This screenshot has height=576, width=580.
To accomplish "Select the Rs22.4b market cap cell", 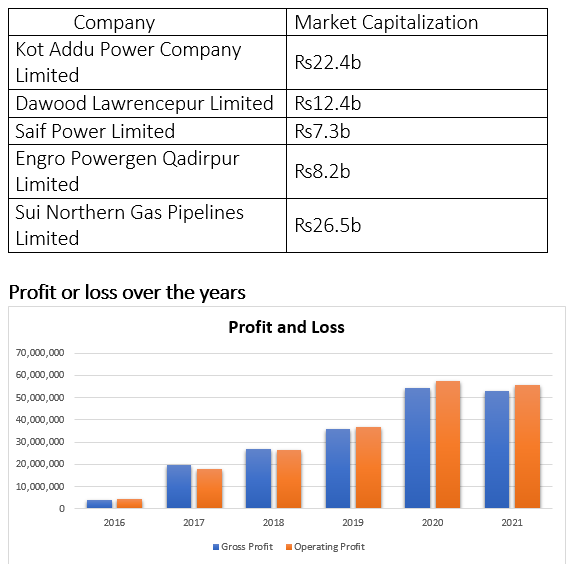I will pos(417,63).
